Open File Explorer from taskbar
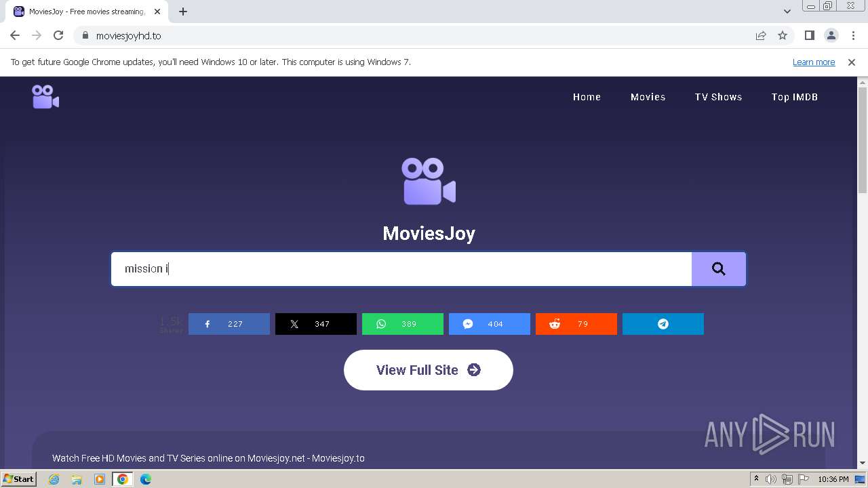 (x=77, y=479)
